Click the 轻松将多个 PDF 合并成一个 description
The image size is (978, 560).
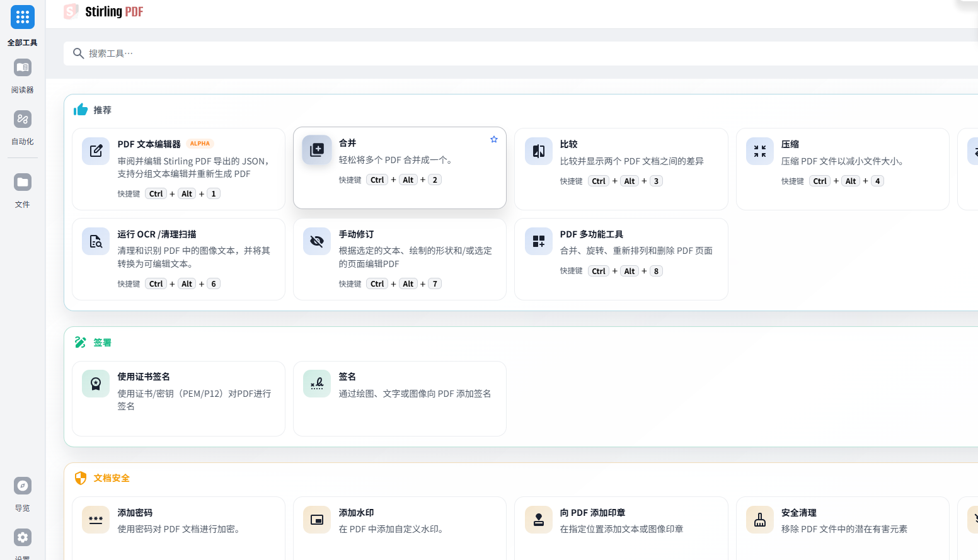[396, 160]
